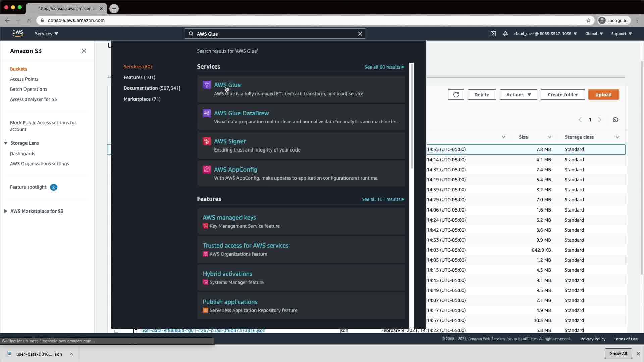Viewport: 644px width, 362px height.
Task: Filter results by Features (101)
Action: (139, 77)
